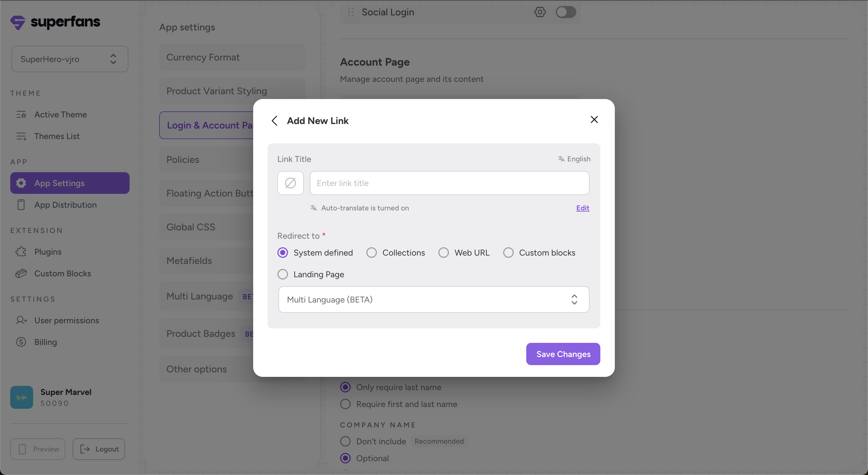Viewport: 868px width, 475px height.
Task: Click the Save Changes button
Action: (x=563, y=354)
